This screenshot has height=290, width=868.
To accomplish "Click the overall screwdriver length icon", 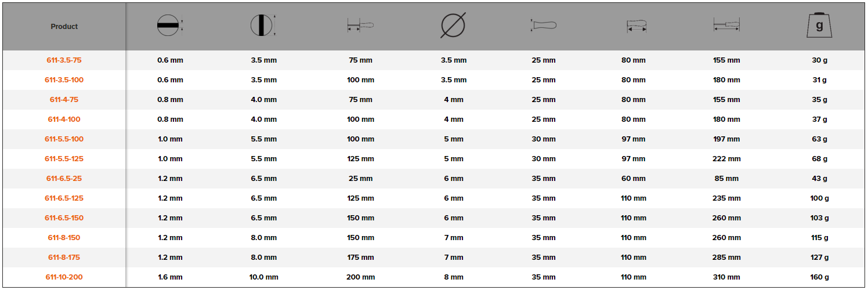I will coord(726,26).
